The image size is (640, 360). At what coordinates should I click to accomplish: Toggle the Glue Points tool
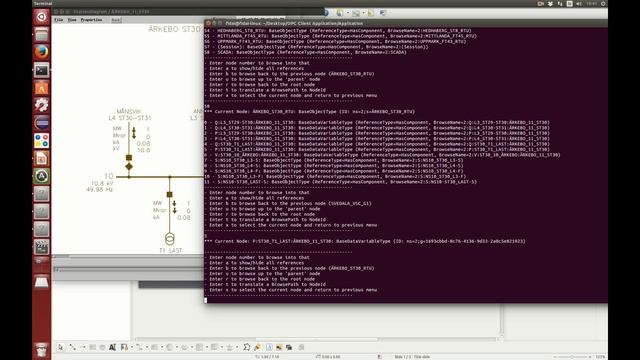click(257, 347)
